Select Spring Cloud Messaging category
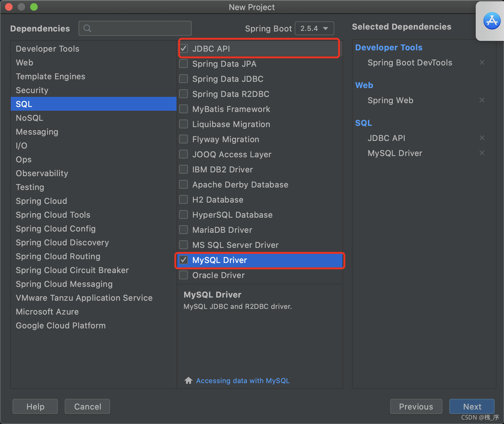 (x=94, y=284)
